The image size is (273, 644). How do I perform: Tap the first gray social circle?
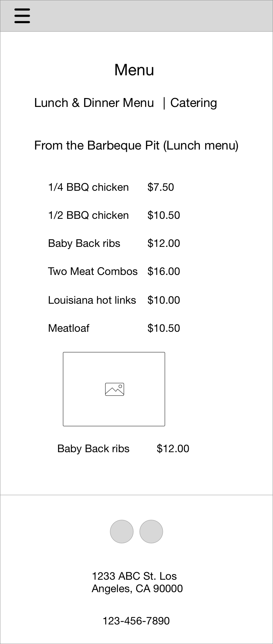(x=122, y=532)
